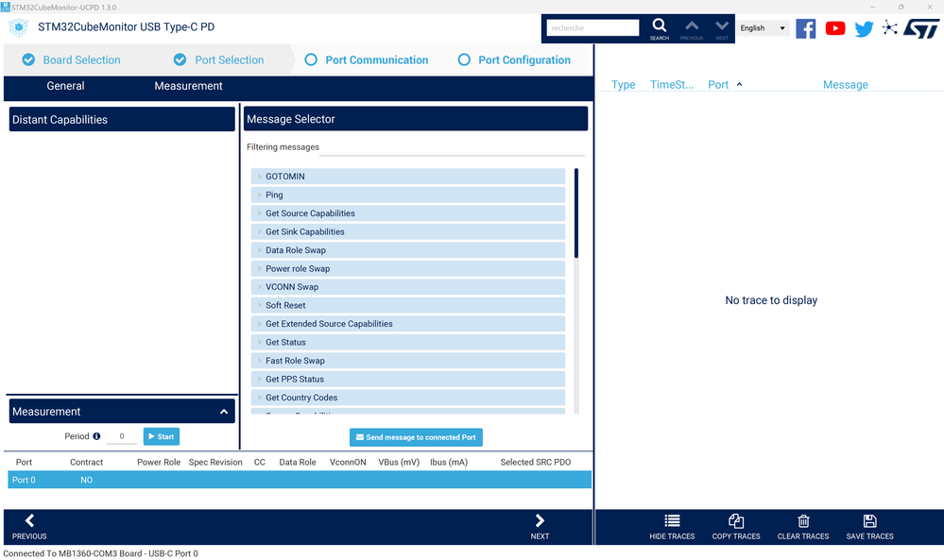Start the measurement
Image resolution: width=944 pixels, height=560 pixels.
pyautogui.click(x=162, y=436)
